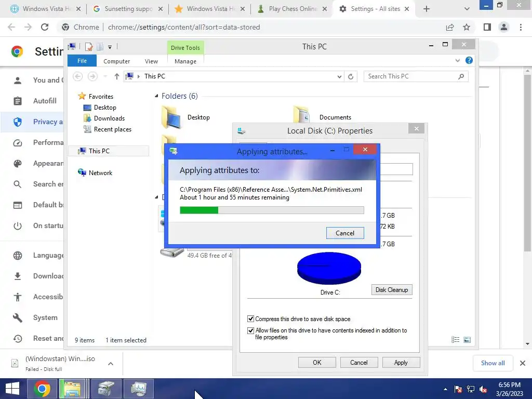Select Desktop under Favorites
The image size is (532, 399).
105,107
